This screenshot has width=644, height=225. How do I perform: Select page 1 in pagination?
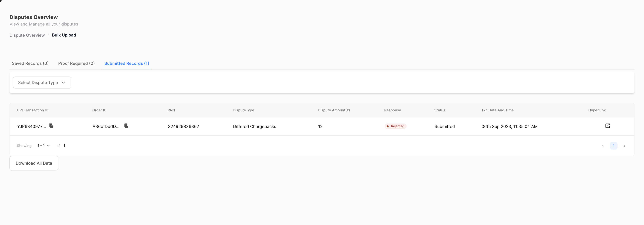click(613, 146)
